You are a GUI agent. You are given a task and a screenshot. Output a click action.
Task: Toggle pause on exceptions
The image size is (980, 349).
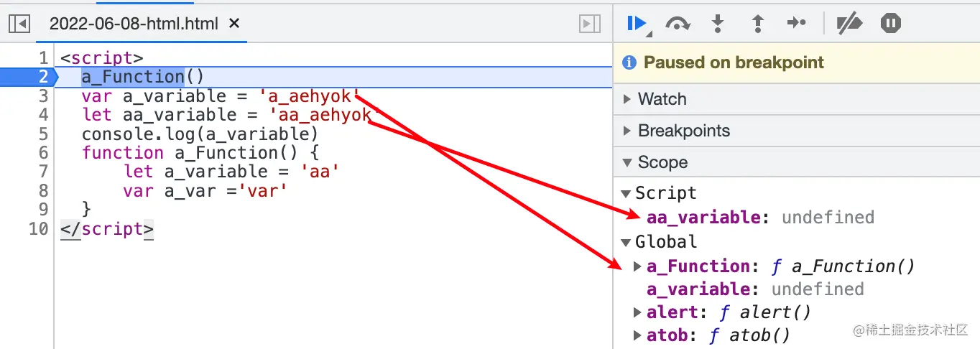pos(891,24)
